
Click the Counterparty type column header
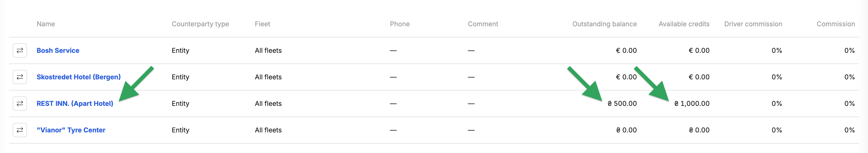pos(200,24)
